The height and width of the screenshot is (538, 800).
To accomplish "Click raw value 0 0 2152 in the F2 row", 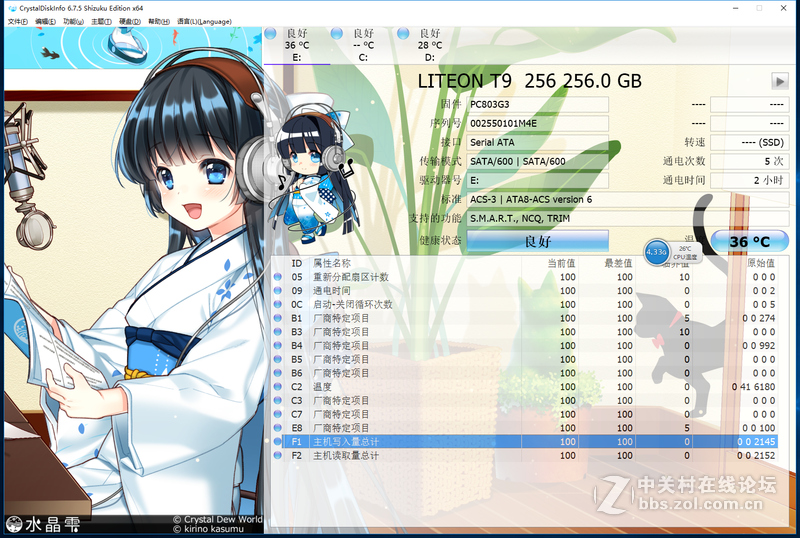I will pyautogui.click(x=756, y=455).
